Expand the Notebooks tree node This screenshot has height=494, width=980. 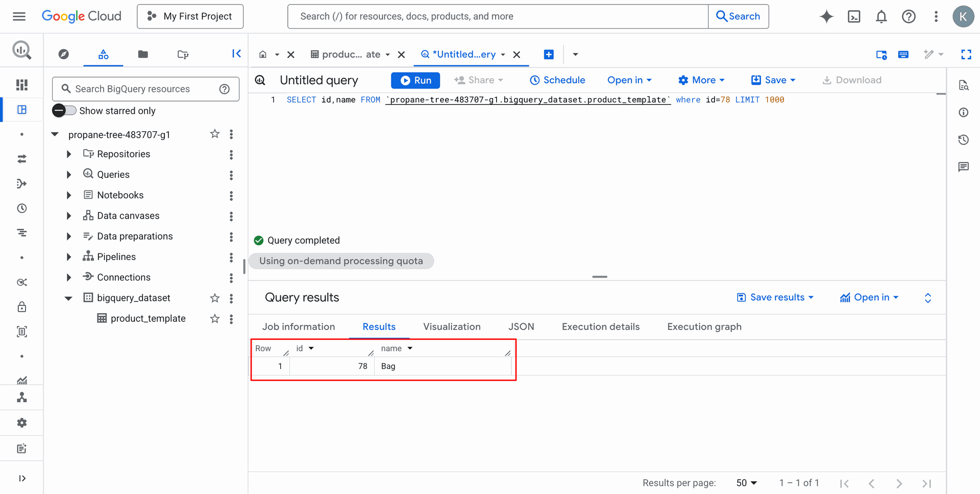pos(69,195)
